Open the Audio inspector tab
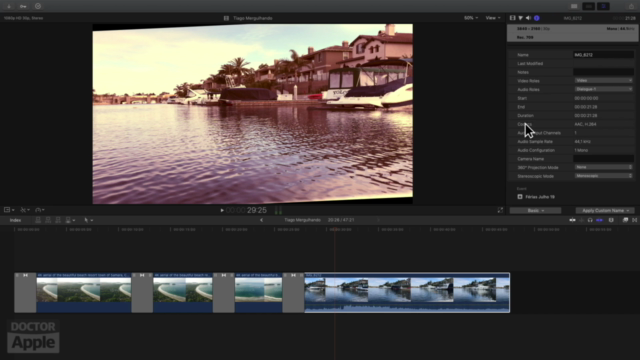This screenshot has height=360, width=640. 529,18
